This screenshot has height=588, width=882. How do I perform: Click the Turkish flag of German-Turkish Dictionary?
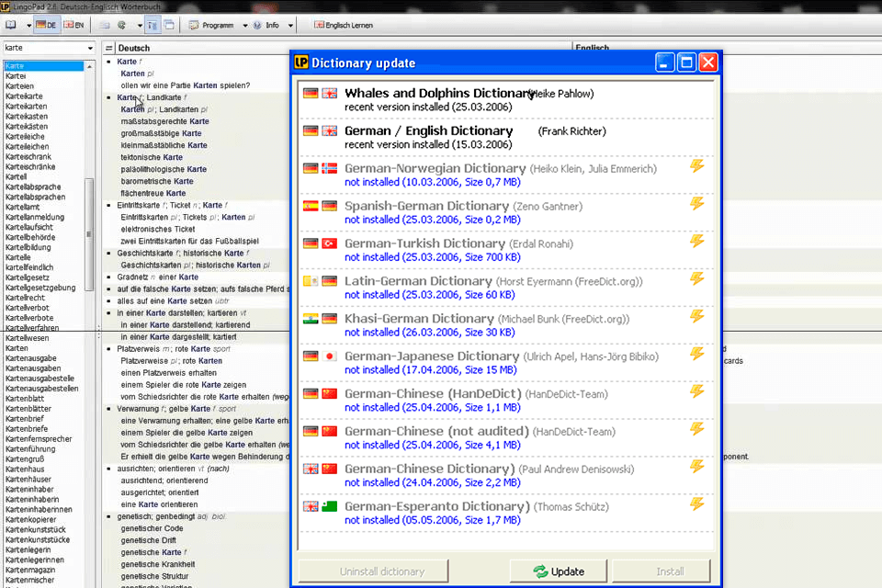point(330,243)
